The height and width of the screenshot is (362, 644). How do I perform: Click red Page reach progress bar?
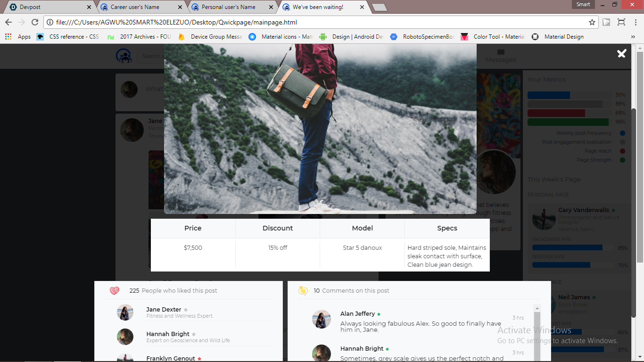click(556, 113)
